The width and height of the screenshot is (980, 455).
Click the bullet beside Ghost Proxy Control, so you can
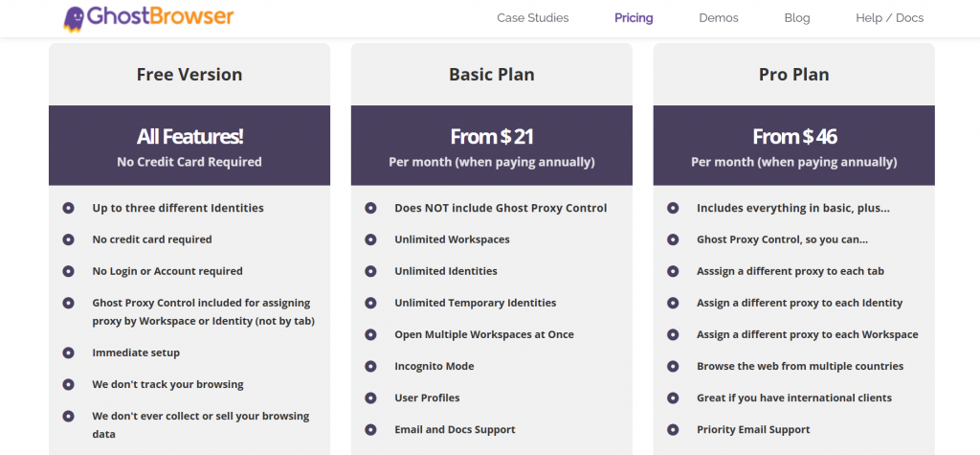tap(673, 239)
